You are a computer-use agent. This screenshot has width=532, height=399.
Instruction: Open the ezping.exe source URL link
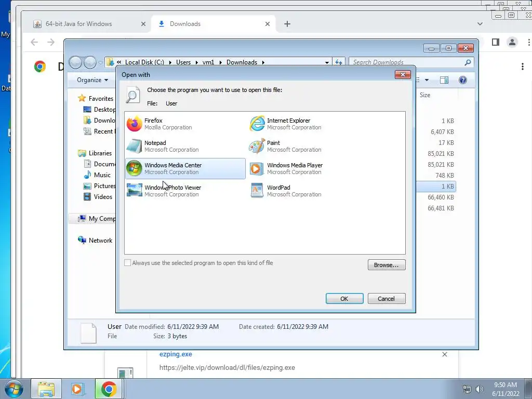coord(227,367)
